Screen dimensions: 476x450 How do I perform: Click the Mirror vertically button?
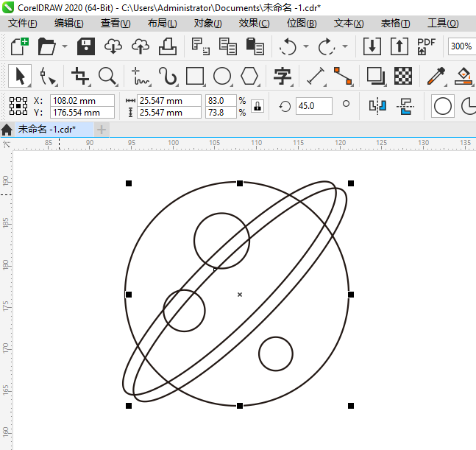405,106
